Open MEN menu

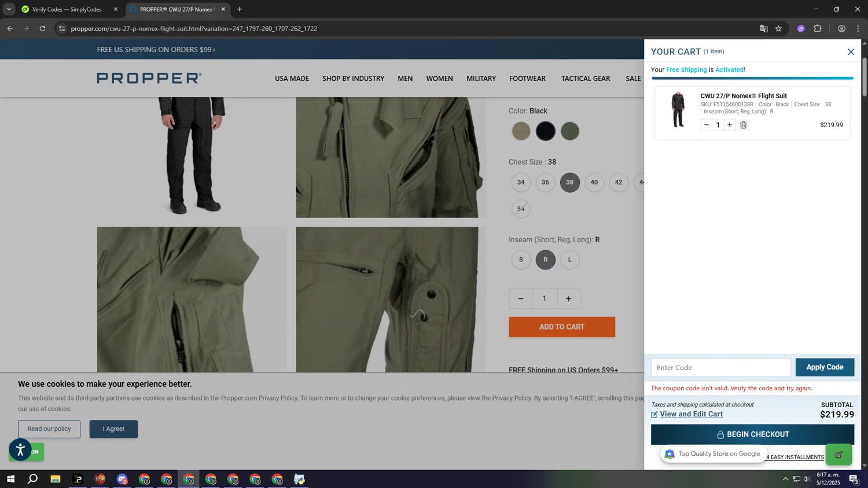click(405, 79)
